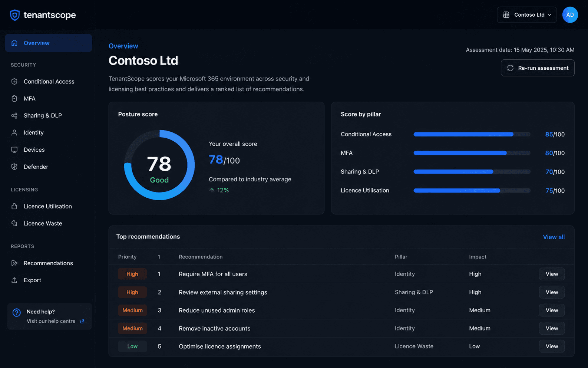588x368 pixels.
Task: Click the Licence Utilisation bag icon
Action: point(14,206)
